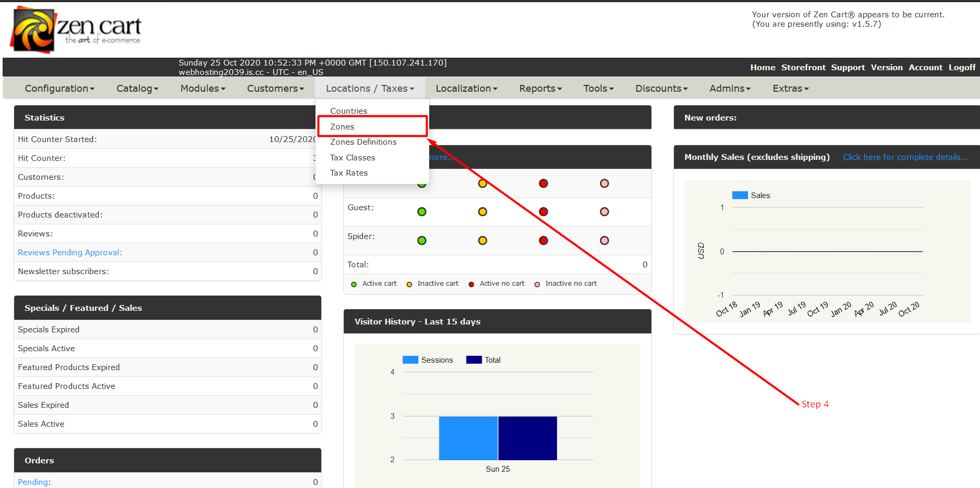Open the Modules dropdown
Viewport: 980px width, 488px height.
(203, 89)
